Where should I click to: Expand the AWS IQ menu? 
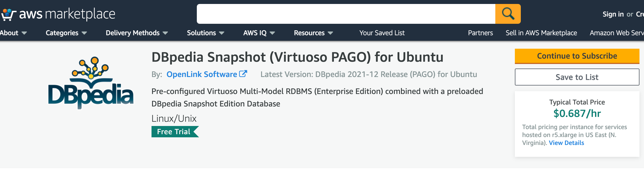pos(259,33)
